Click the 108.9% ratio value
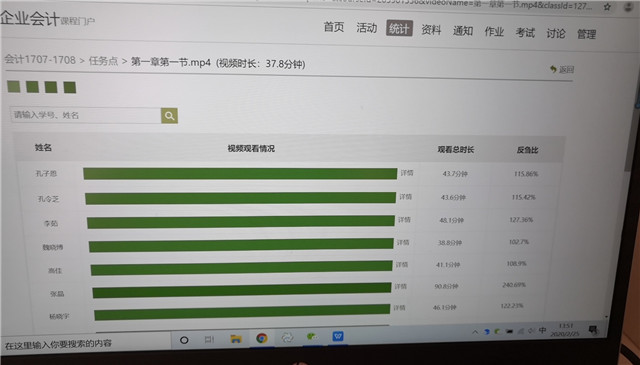 pyautogui.click(x=516, y=263)
